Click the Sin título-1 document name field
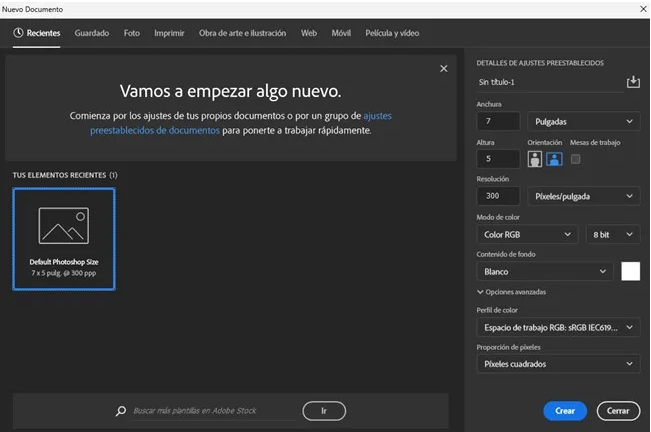The image size is (651, 432). tap(550, 82)
